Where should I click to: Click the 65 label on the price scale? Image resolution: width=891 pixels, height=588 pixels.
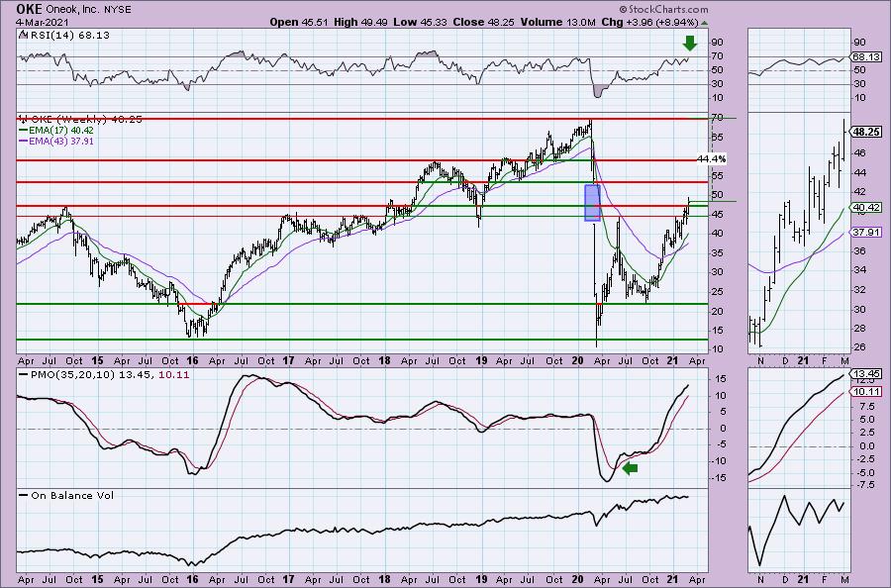717,137
